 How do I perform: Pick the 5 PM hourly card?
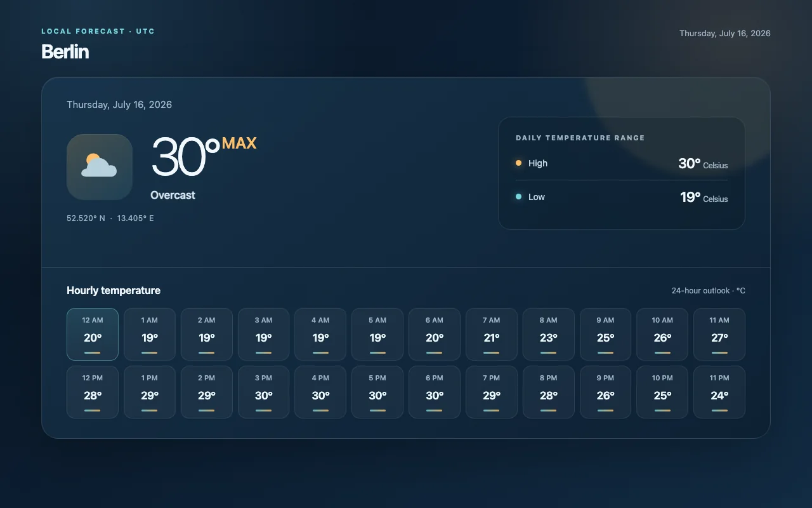coord(377,392)
